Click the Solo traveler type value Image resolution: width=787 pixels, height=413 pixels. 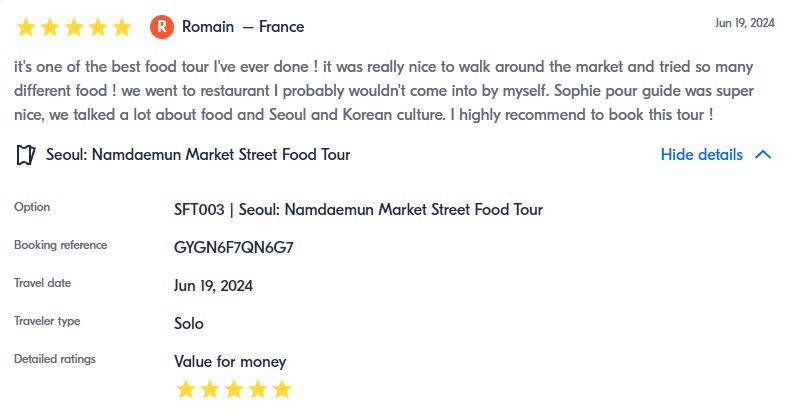[189, 323]
